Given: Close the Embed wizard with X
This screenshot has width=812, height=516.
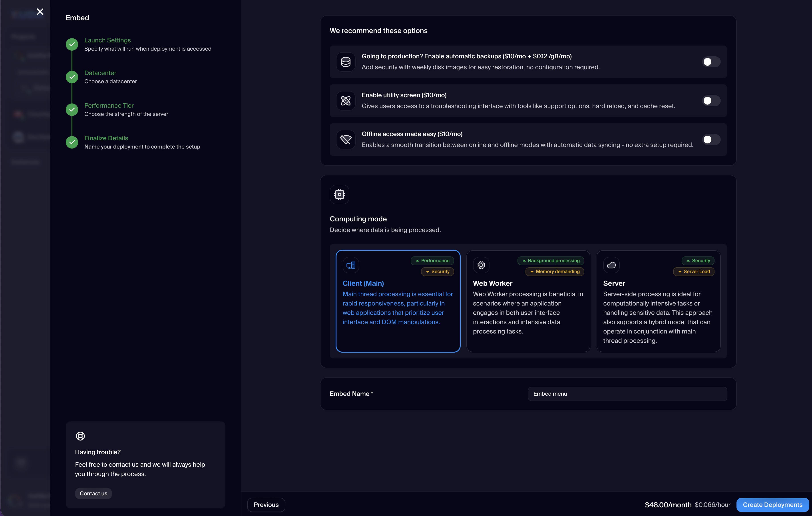Looking at the screenshot, I should tap(40, 12).
